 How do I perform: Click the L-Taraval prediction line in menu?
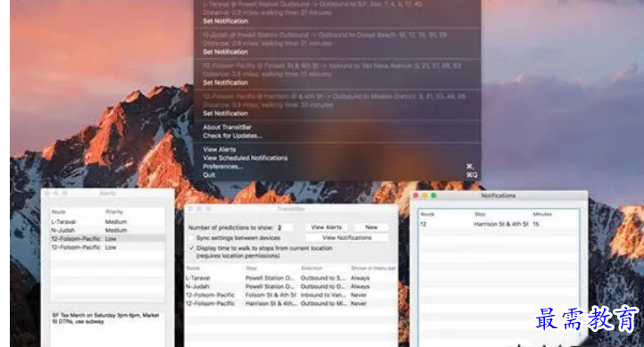coord(312,4)
